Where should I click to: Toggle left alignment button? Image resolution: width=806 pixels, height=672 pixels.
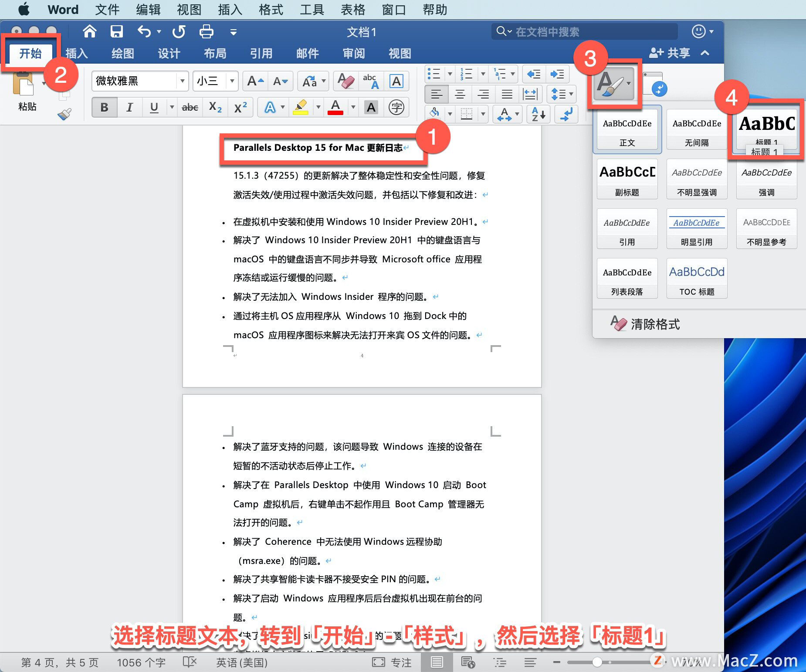[x=437, y=94]
